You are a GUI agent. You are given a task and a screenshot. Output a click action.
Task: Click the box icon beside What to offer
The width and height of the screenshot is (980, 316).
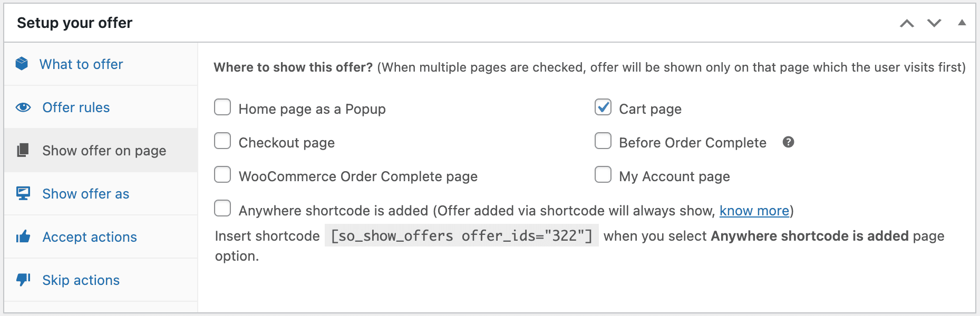click(x=22, y=64)
